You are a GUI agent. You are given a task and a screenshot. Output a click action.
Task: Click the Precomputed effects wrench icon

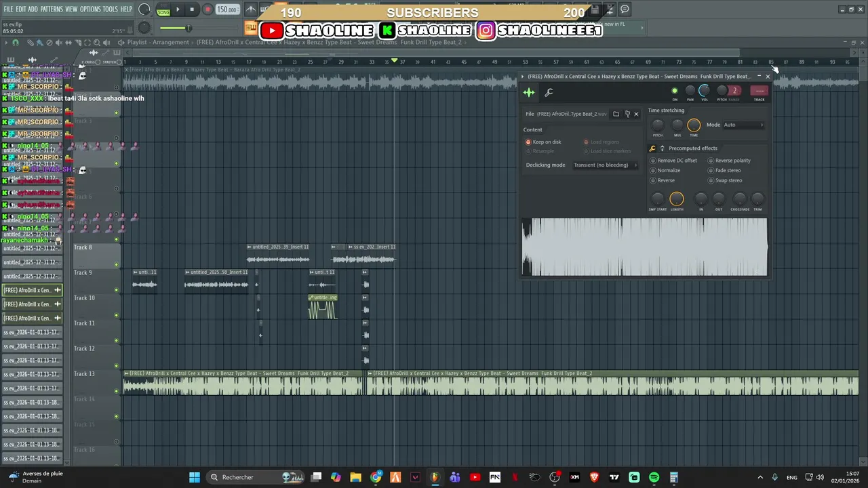click(x=653, y=148)
